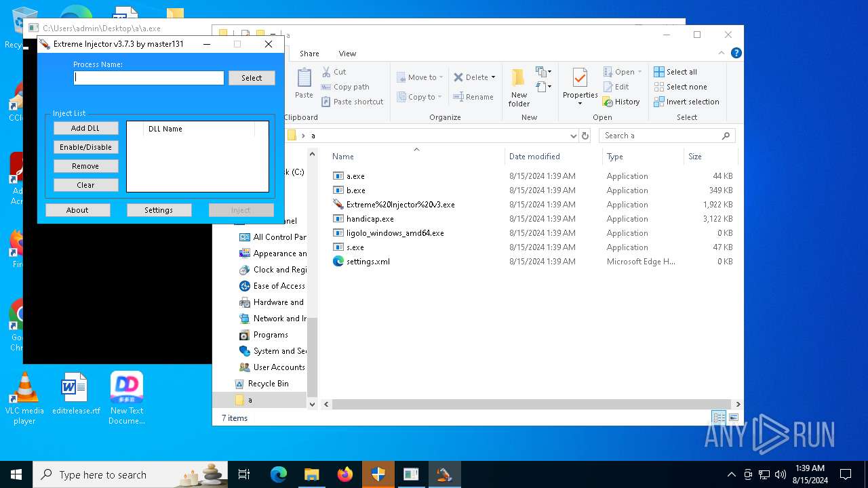The height and width of the screenshot is (488, 868).
Task: Open Settings in Extreme Injector
Action: (159, 210)
